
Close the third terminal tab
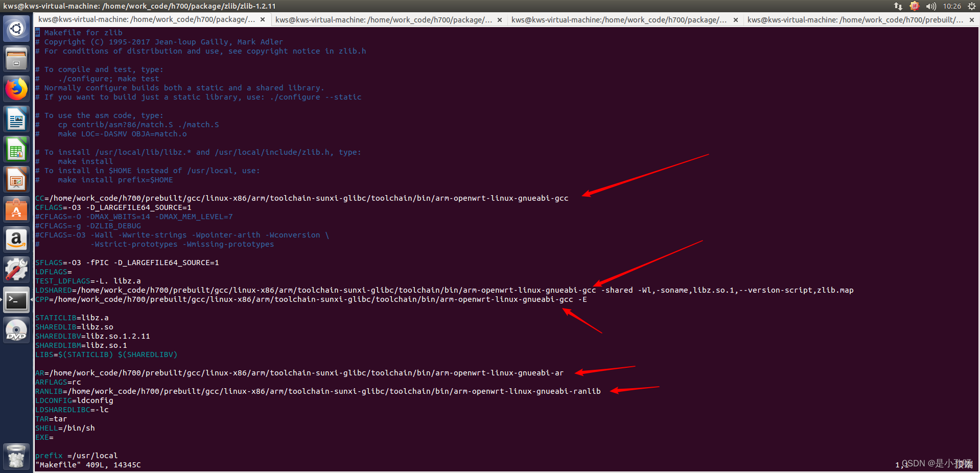tap(736, 20)
